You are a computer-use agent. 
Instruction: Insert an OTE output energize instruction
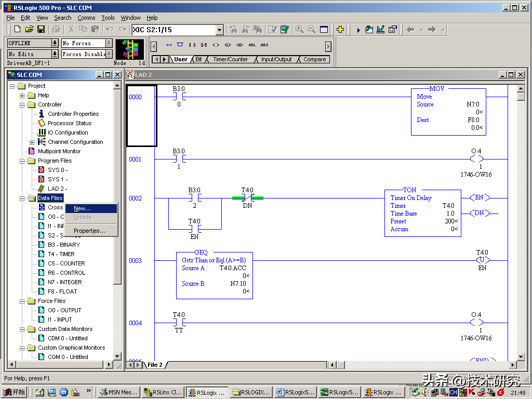pyautogui.click(x=216, y=45)
